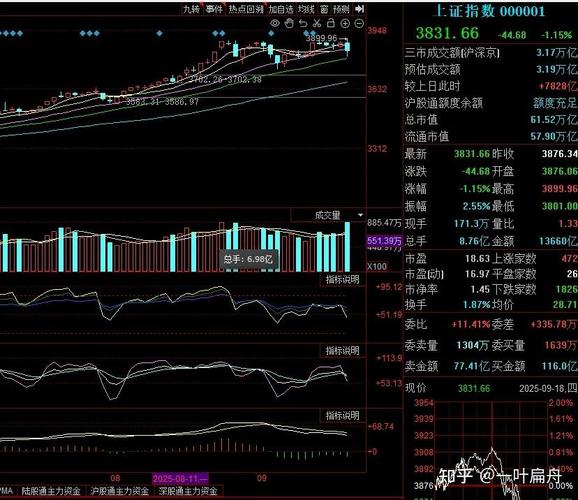This screenshot has width=578, height=500.
Task: Click the 沪股通额度余额 row label
Action: coord(444,103)
